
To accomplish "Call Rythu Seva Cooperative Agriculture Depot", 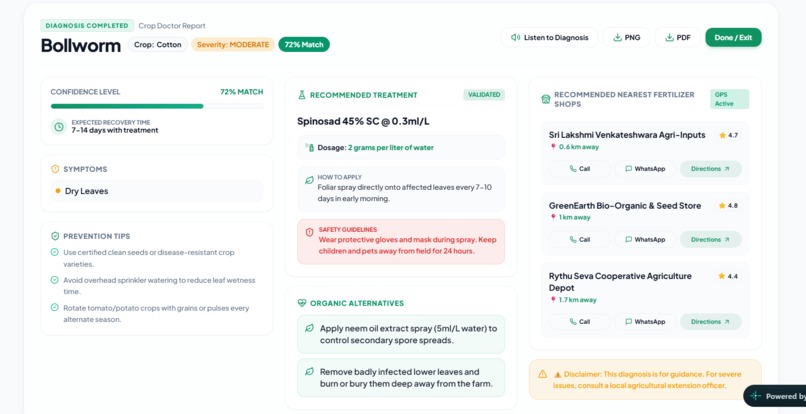I will click(x=579, y=322).
